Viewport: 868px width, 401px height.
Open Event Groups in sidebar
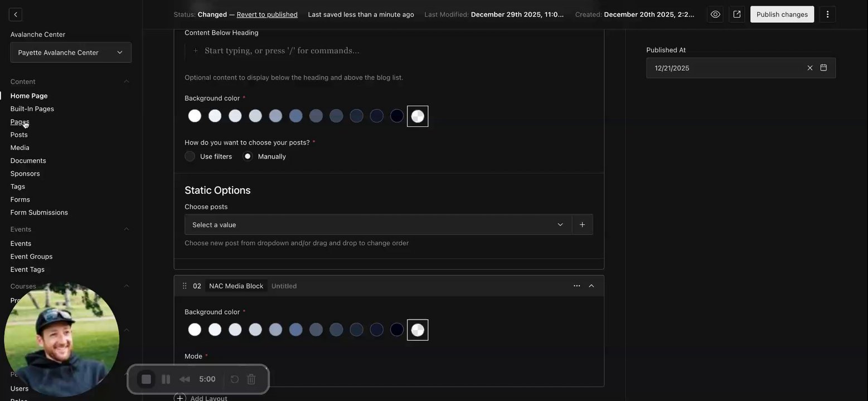(31, 256)
